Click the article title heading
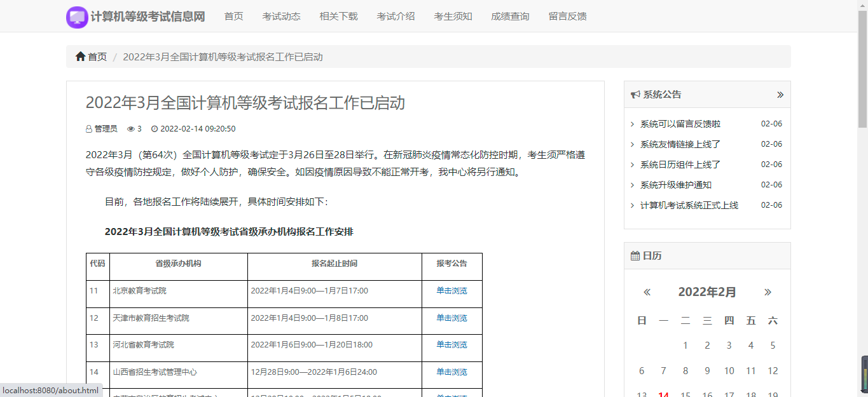The image size is (868, 397). click(x=245, y=103)
